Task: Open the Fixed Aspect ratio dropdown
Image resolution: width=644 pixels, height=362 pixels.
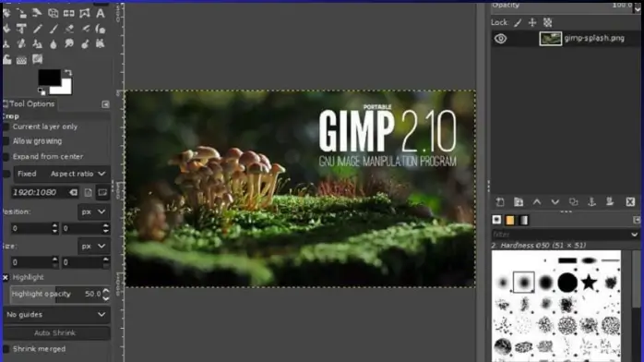Action: pyautogui.click(x=61, y=174)
